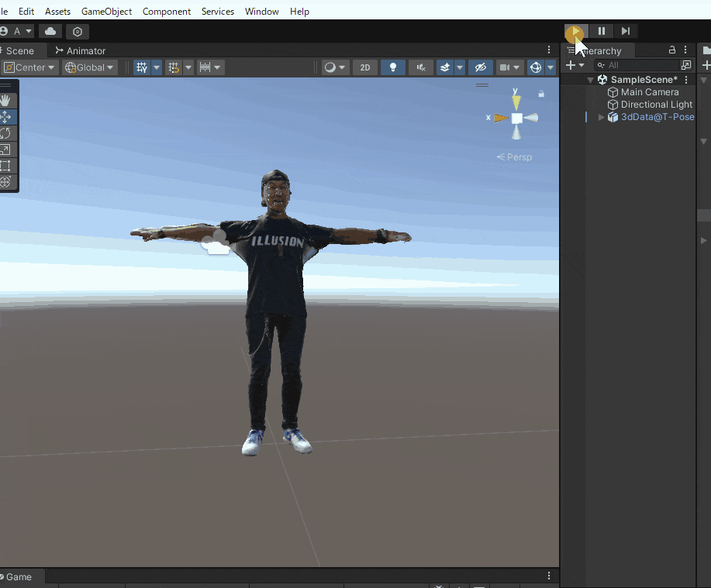711x588 pixels.
Task: Select the Transform tool
Action: point(6,181)
